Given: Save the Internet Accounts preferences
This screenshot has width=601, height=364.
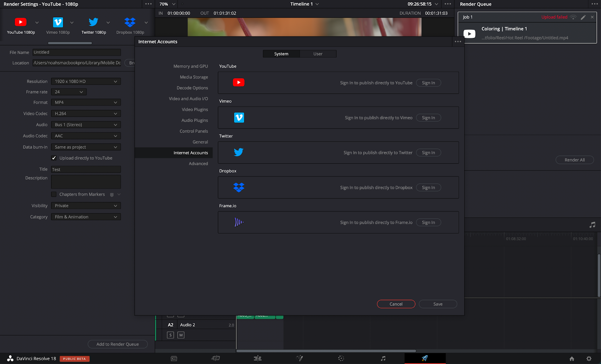Looking at the screenshot, I should [438, 304].
